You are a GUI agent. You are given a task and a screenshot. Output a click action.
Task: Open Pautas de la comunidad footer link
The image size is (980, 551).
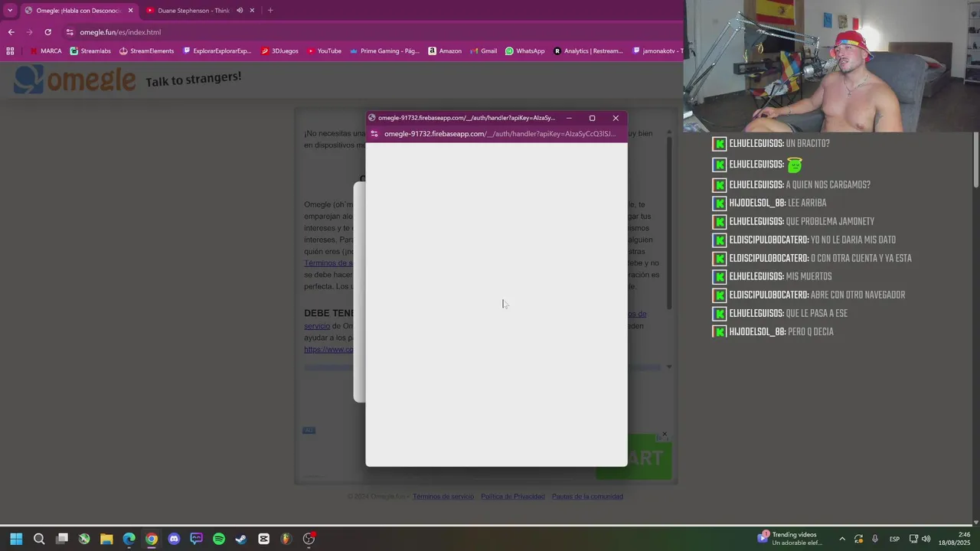pyautogui.click(x=587, y=497)
